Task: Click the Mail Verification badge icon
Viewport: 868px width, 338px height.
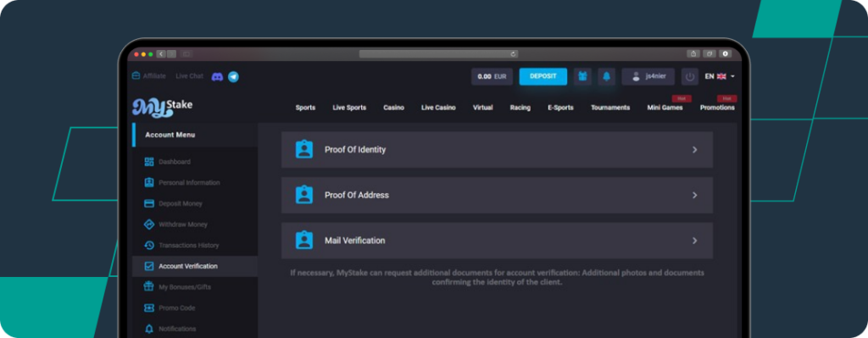Action: [x=304, y=240]
